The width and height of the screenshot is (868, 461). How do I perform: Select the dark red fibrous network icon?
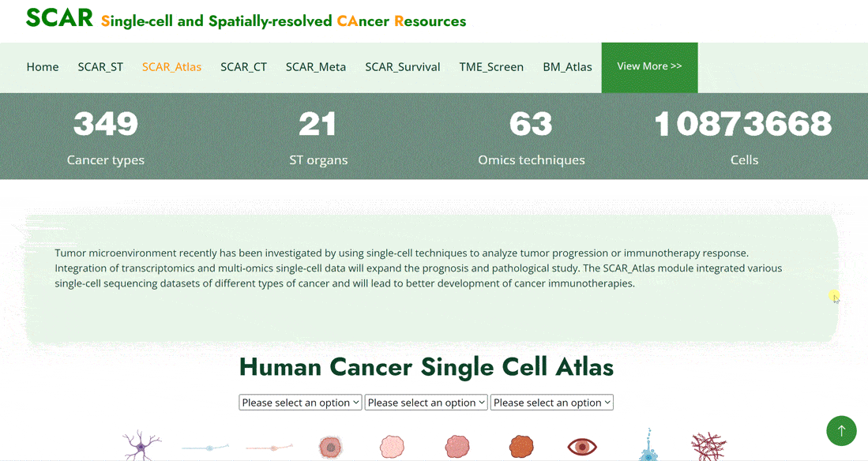[x=708, y=447]
